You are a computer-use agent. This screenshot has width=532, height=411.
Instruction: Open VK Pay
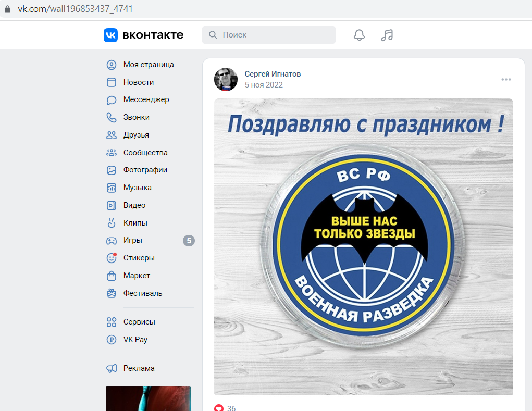[x=135, y=340]
